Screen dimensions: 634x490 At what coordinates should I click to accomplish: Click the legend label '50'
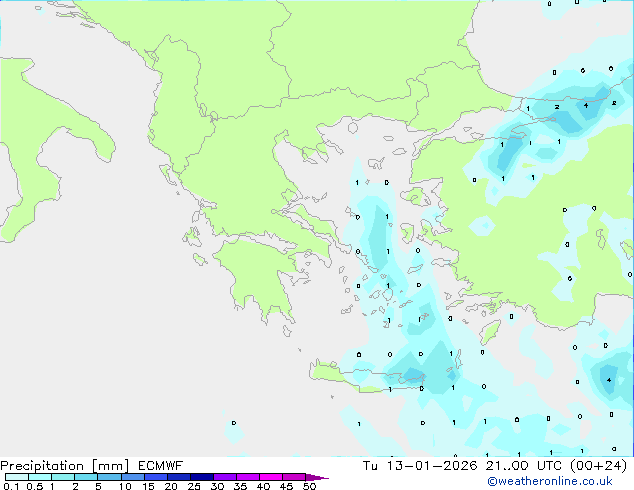click(x=309, y=486)
